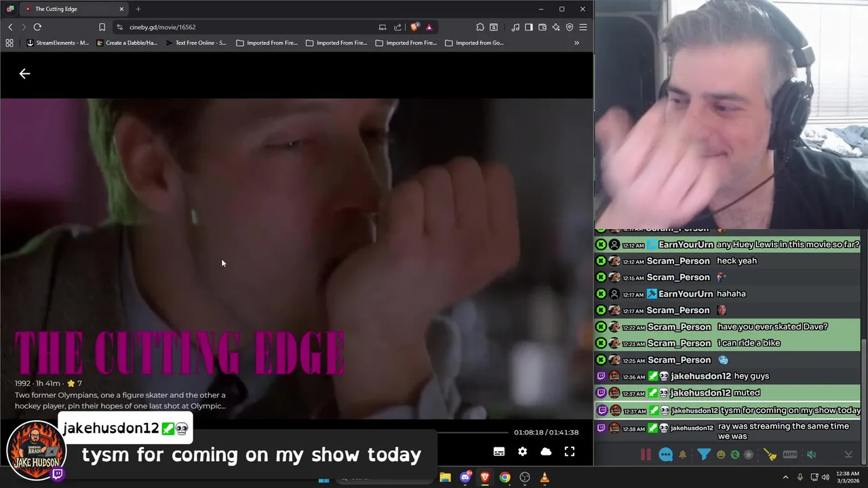The image size is (868, 488).
Task: Click Twitch icon beside 'hey guys' message
Action: tap(601, 376)
